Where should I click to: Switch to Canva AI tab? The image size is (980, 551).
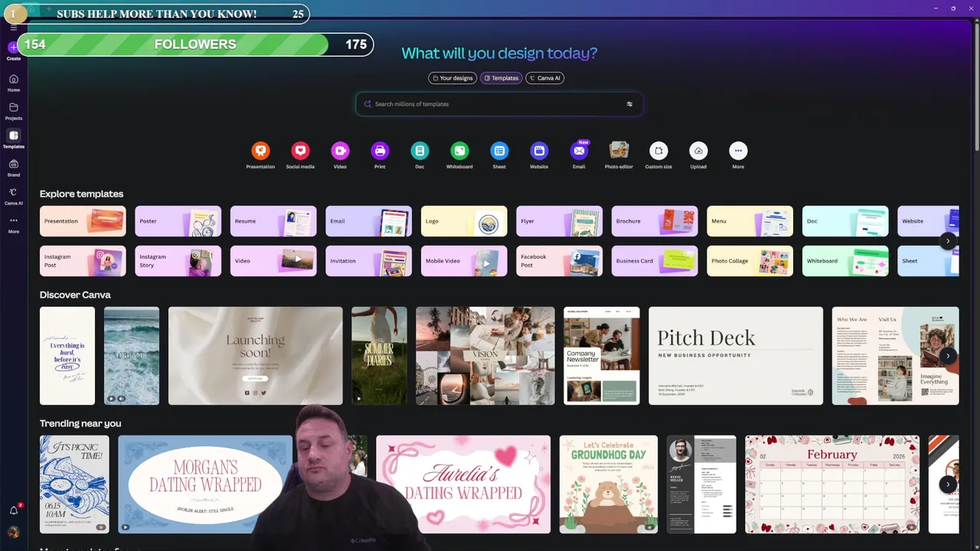click(544, 78)
